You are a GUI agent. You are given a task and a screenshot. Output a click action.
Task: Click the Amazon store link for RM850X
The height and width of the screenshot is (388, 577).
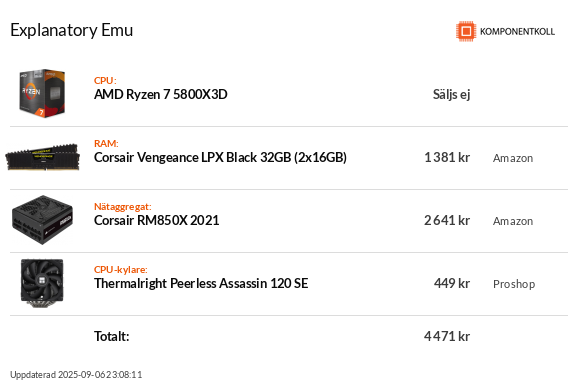513,221
